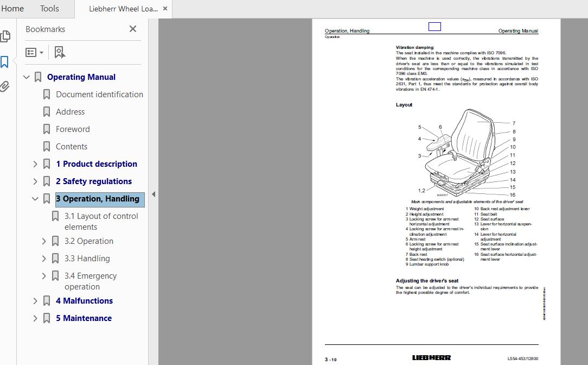Click the Operating Manual bookmark icon
This screenshot has height=365, width=588.
click(x=38, y=77)
